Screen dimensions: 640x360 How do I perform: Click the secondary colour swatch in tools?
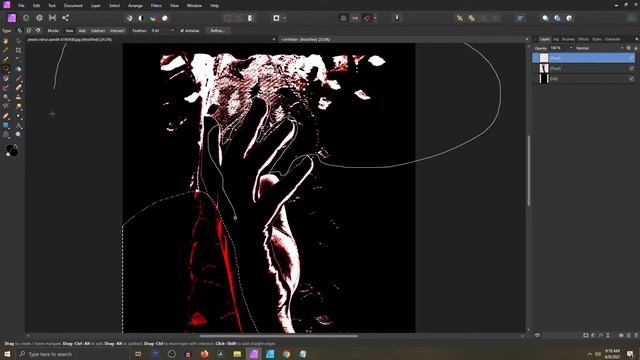14,153
